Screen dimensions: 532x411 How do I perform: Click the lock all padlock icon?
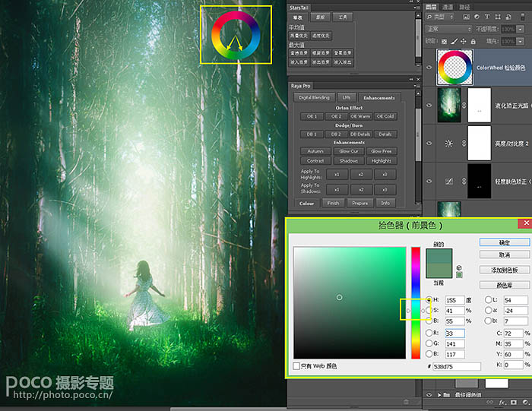(473, 41)
